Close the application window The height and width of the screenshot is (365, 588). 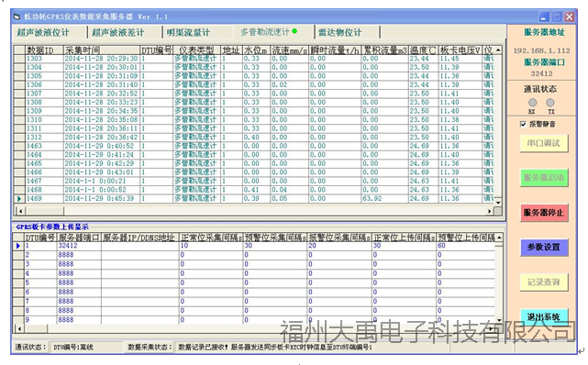570,17
